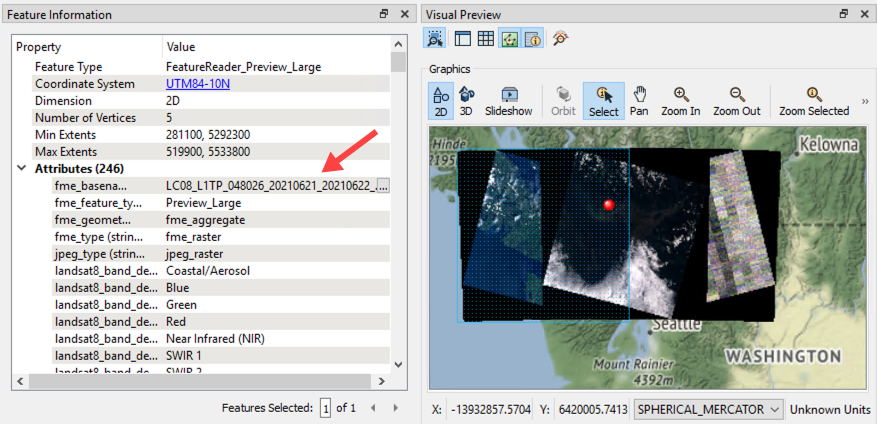Screen dimensions: 877x424
Task: Click the red selection point on map
Action: [610, 205]
